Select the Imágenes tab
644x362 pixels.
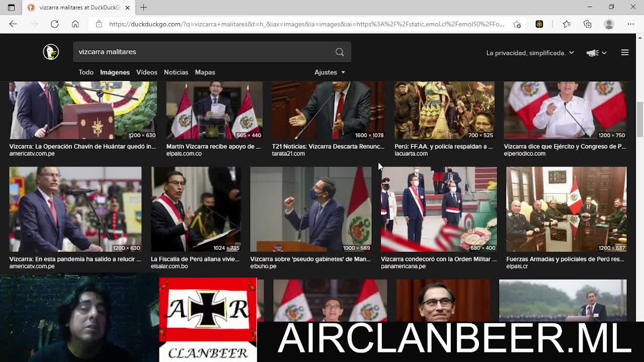(x=115, y=72)
